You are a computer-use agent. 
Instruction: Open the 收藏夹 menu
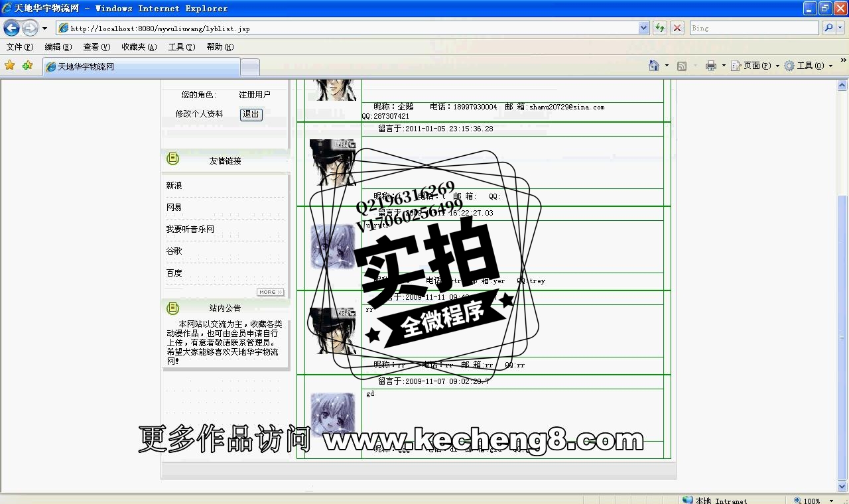click(x=139, y=47)
